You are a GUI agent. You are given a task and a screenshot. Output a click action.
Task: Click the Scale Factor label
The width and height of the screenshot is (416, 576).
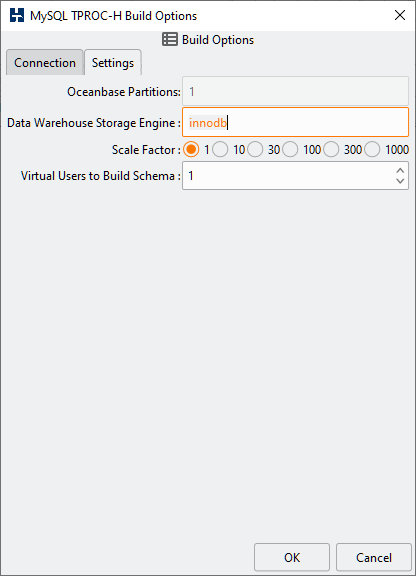[x=146, y=150]
